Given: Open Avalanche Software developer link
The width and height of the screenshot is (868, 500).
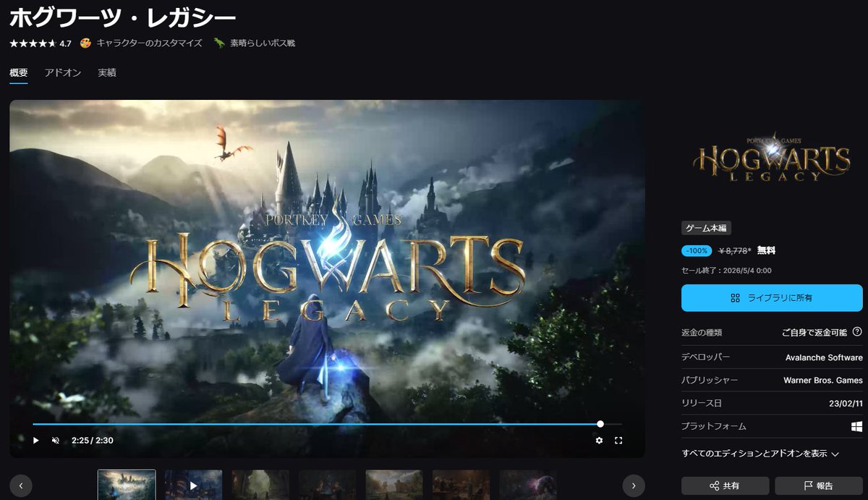Looking at the screenshot, I should pyautogui.click(x=824, y=357).
